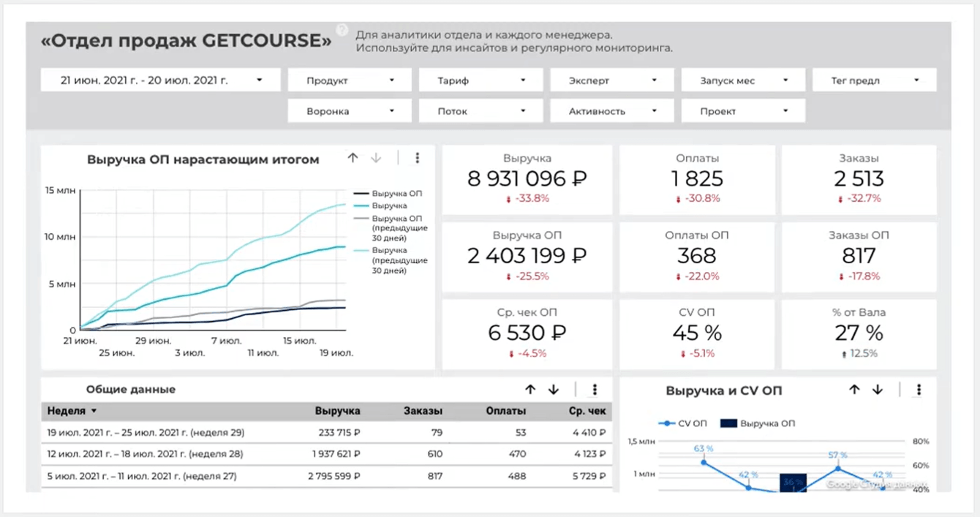
Task: Drill up arrow in Общие данные table
Action: point(530,390)
